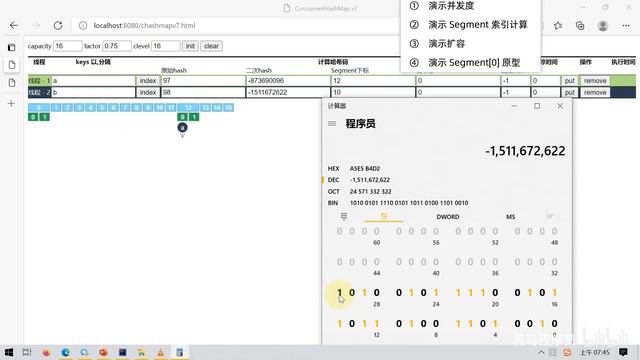Open the browser Settings and more menu
Viewport: 640px width, 360px height.
pos(626,25)
